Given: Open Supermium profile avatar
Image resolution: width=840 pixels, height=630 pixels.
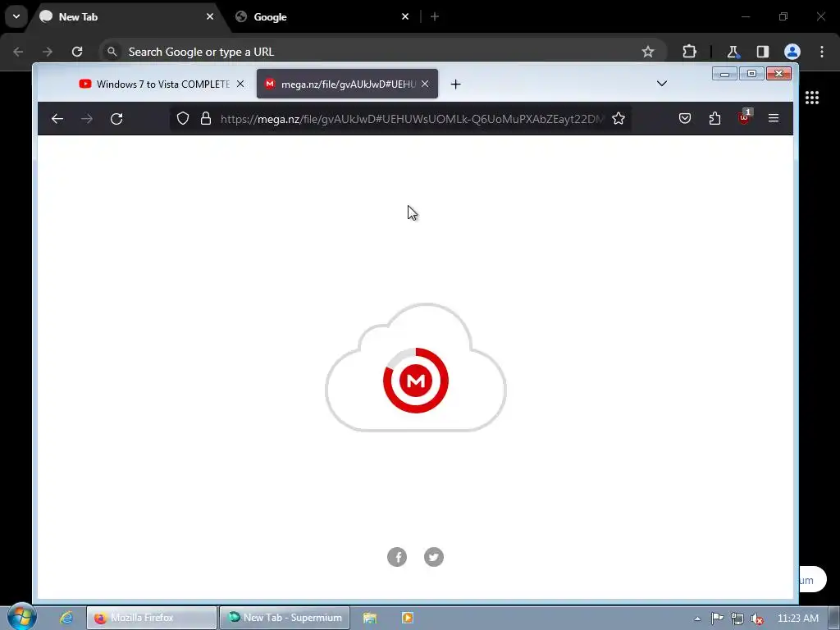Looking at the screenshot, I should (792, 52).
